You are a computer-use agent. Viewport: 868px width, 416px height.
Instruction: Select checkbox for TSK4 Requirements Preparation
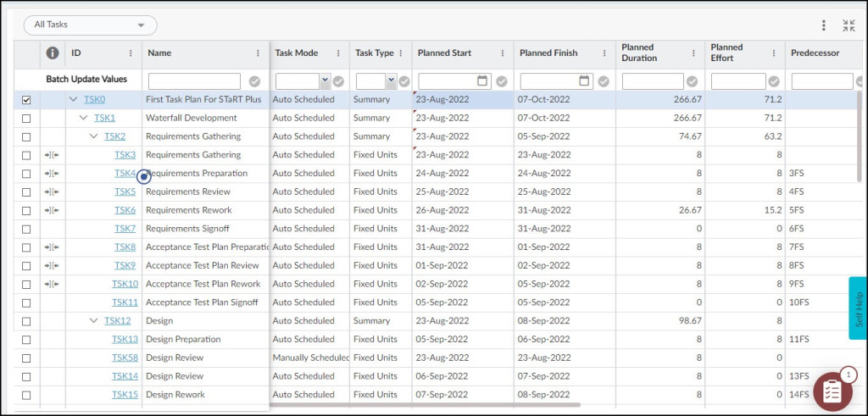[26, 174]
